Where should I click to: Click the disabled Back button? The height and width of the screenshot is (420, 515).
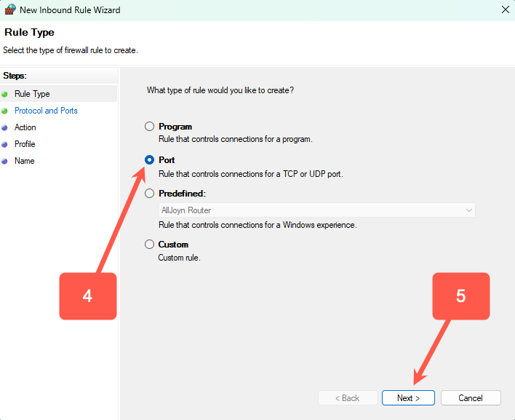tap(346, 398)
